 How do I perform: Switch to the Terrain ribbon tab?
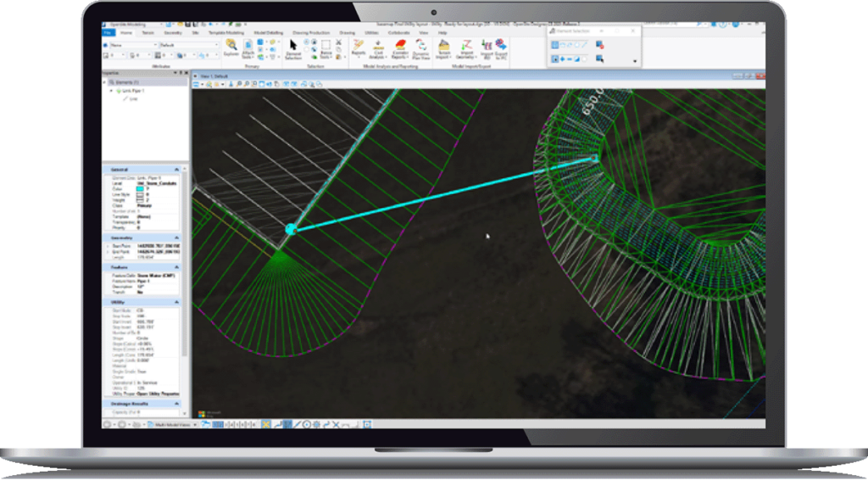pos(148,32)
